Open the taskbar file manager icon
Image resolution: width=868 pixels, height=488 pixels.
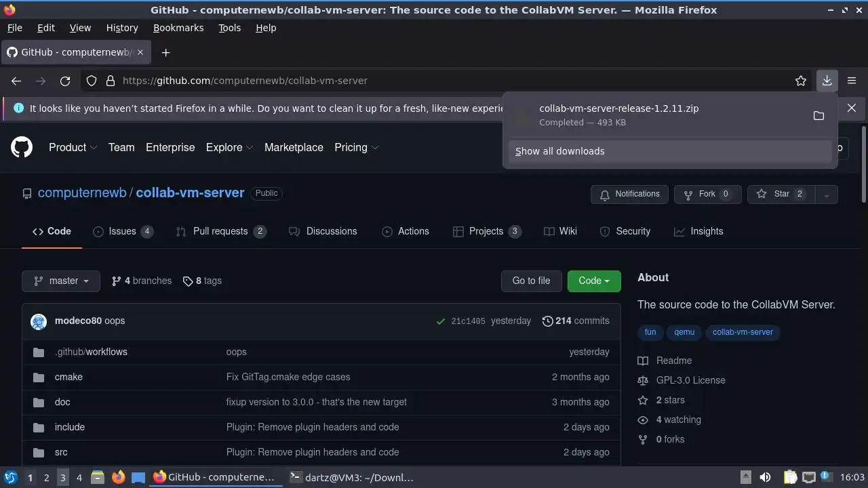(98, 477)
